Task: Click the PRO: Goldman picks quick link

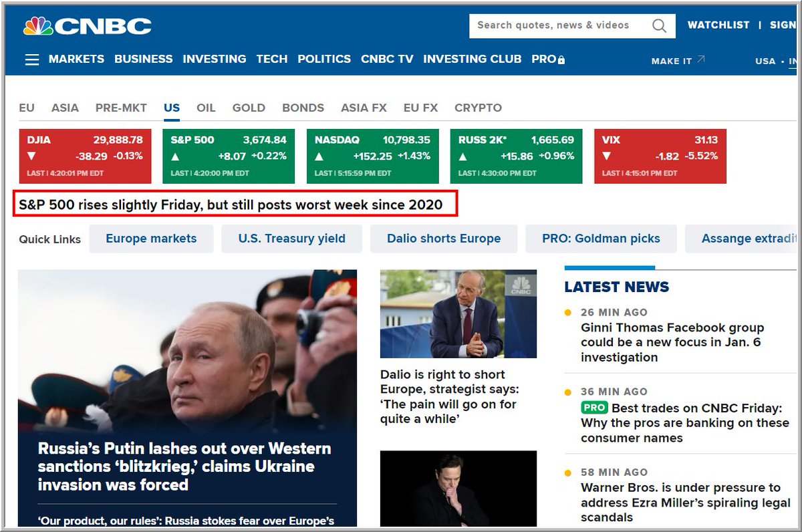Action: pos(601,239)
